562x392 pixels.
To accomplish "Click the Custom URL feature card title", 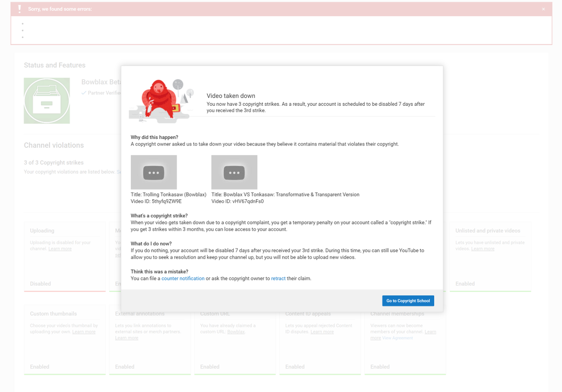I will [215, 313].
